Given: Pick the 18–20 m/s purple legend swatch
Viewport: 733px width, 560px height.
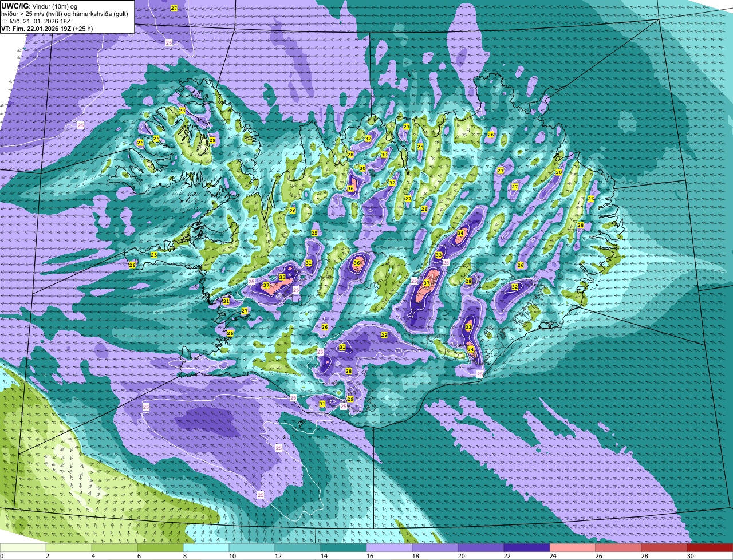Looking at the screenshot, I should (x=435, y=547).
